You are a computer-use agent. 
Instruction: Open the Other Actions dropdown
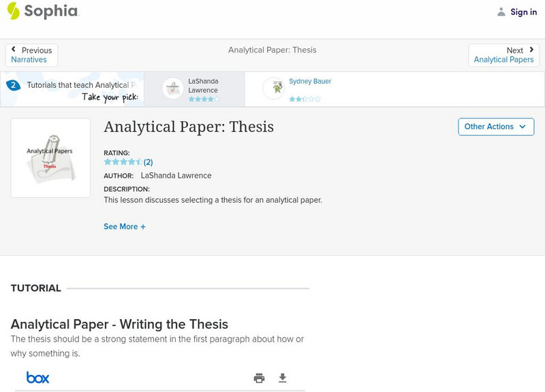(496, 127)
